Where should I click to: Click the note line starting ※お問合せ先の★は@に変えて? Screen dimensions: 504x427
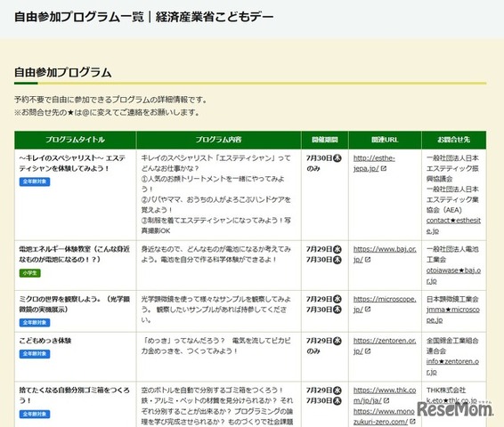click(107, 113)
